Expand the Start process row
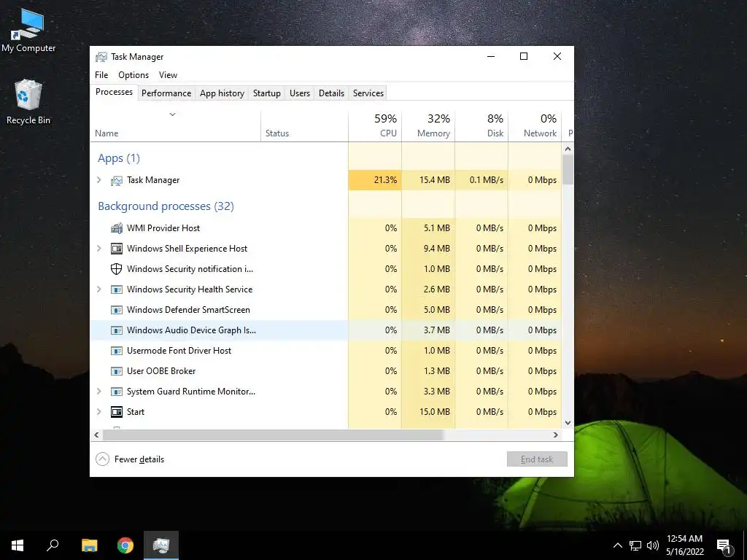The height and width of the screenshot is (560, 747). (x=99, y=411)
